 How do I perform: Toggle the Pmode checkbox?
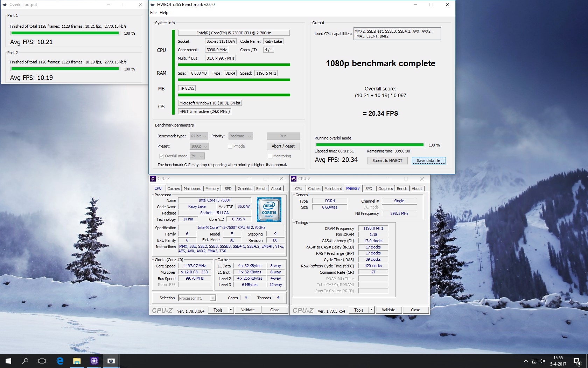(230, 146)
